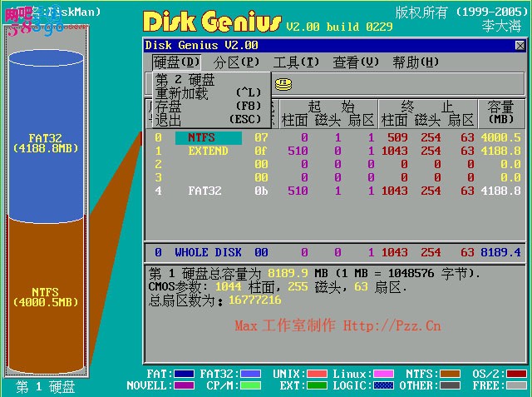The height and width of the screenshot is (397, 532).
Task: Open the 查看(V) menu
Action: [356, 62]
